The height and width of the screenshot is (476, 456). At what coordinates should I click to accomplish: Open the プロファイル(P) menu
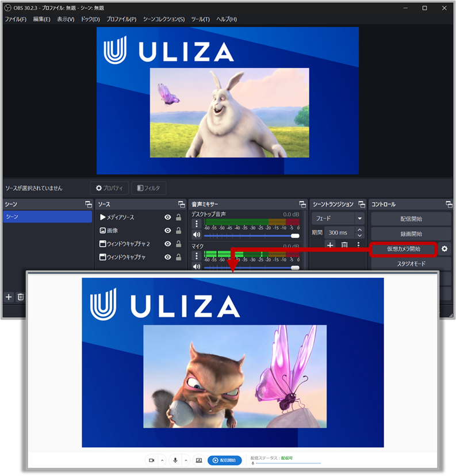121,19
